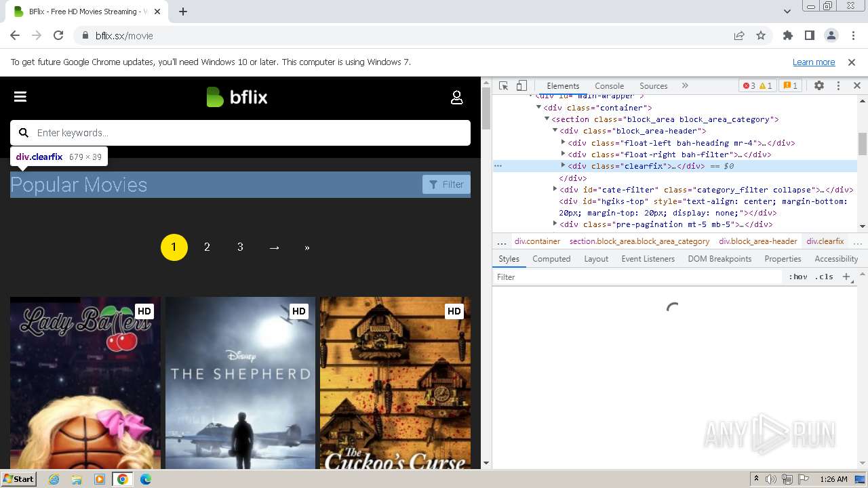Toggle the device toolbar icon
Screen dimensions: 868x488
[521, 86]
